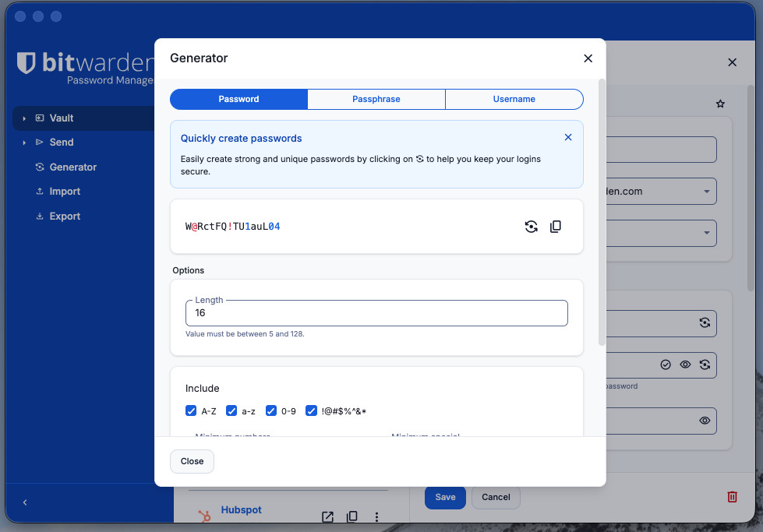Copy from the Hubspot row
Viewport: 763px width, 532px height.
coord(351,517)
